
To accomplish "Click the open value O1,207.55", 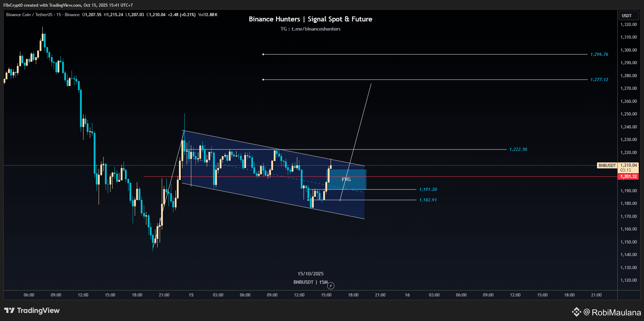I will click(92, 15).
